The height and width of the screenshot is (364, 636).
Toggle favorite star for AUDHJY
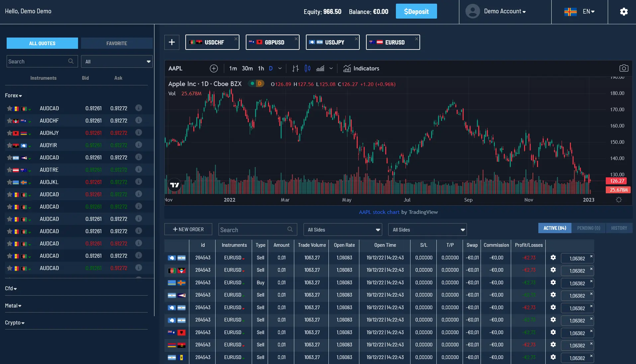[9, 133]
